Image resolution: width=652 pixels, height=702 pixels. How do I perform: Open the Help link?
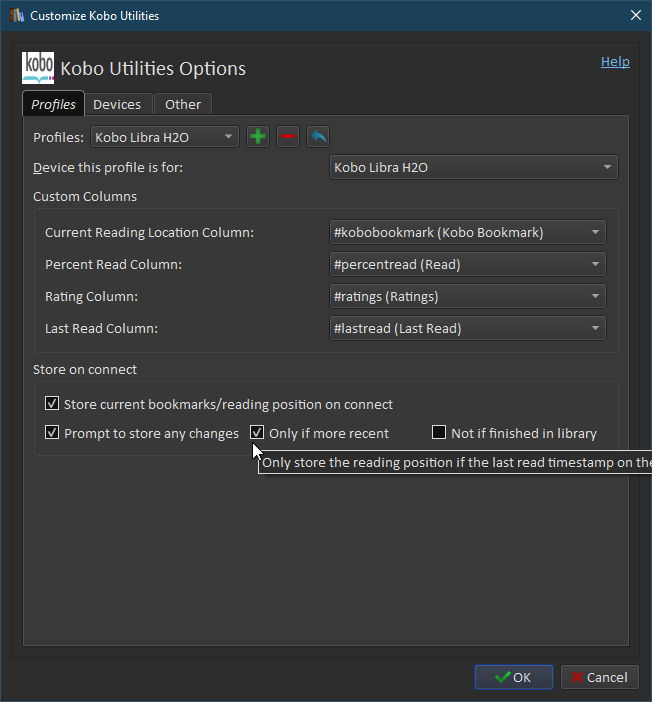click(615, 62)
